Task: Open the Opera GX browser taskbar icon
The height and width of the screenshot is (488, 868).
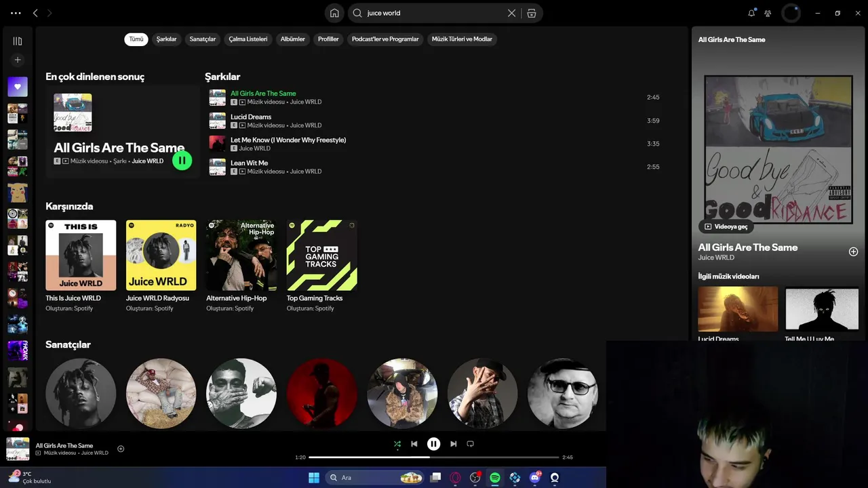Action: tap(455, 478)
